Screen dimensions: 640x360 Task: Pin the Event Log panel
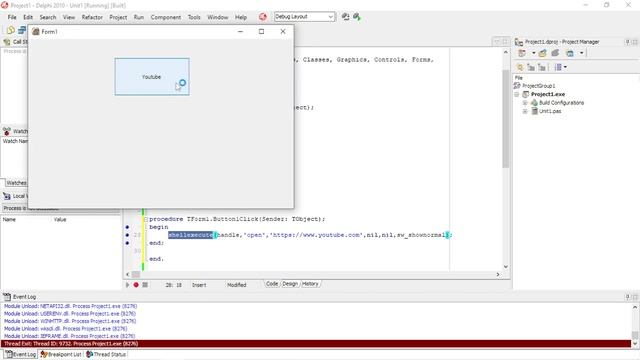tap(628, 297)
